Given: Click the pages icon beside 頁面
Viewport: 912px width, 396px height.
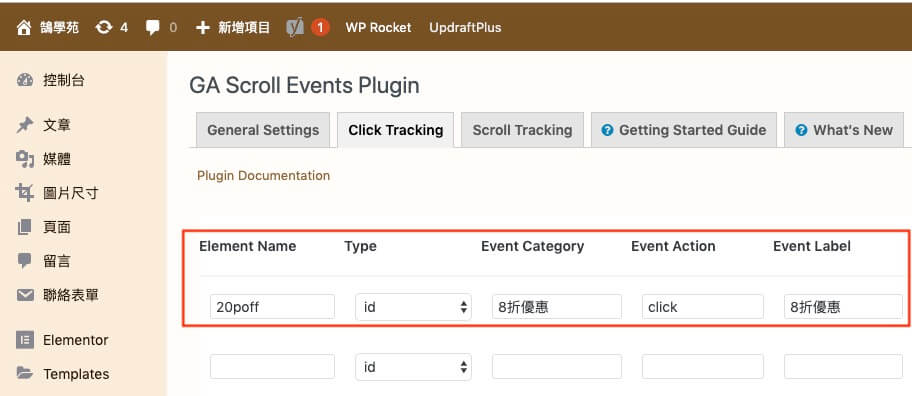Looking at the screenshot, I should click(x=24, y=227).
